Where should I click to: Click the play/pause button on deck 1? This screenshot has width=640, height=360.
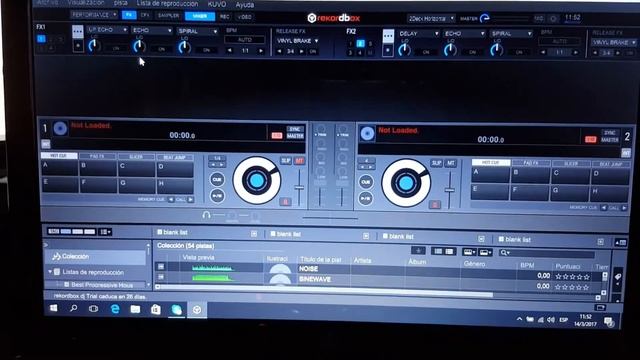[217, 196]
